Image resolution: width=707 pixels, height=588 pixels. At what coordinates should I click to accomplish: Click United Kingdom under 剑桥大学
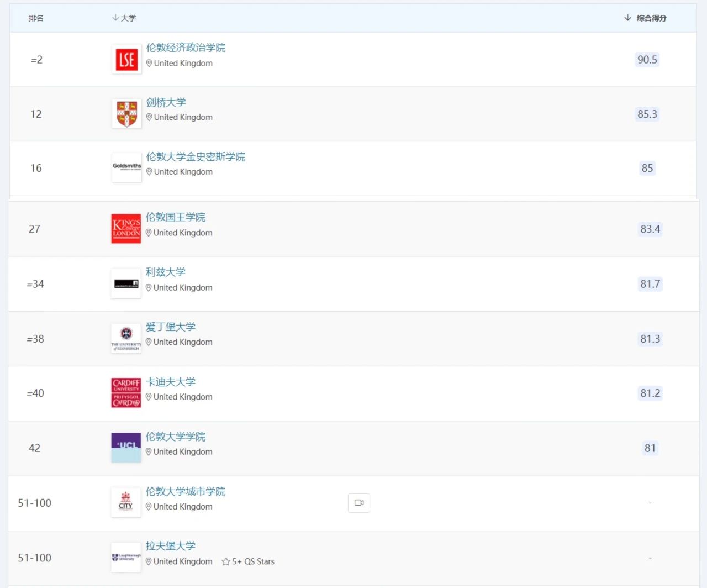click(183, 117)
